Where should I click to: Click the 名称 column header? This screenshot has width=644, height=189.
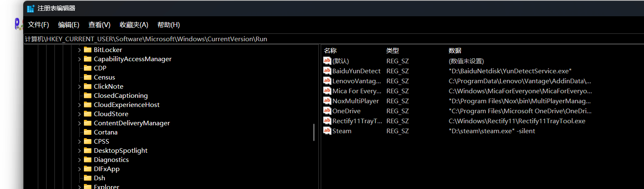pos(330,51)
